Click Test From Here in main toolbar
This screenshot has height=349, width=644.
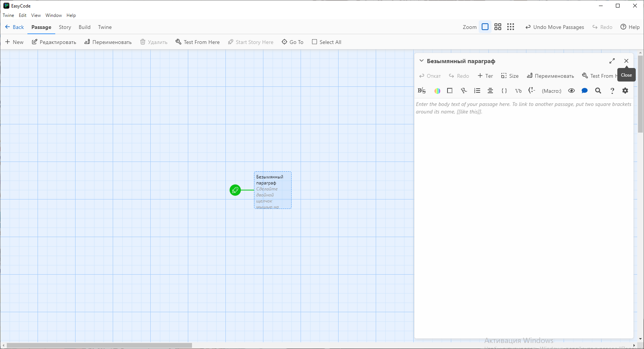pos(198,42)
